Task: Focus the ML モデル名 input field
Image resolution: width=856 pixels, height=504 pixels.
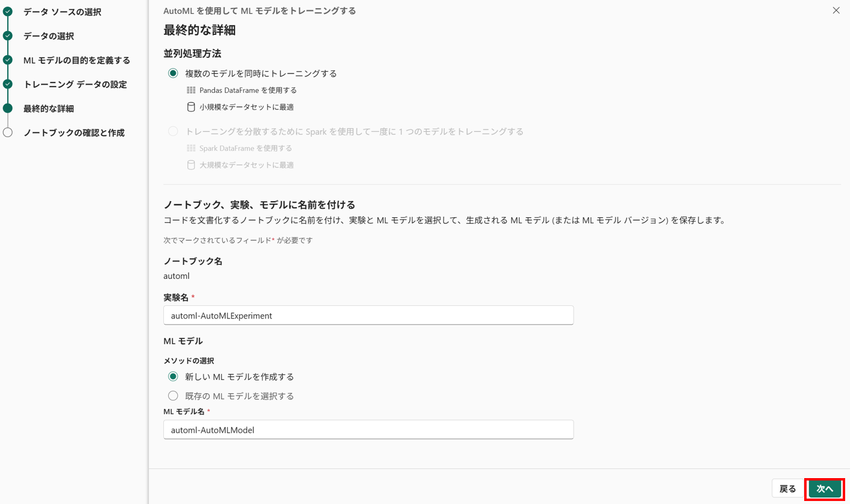Action: pyautogui.click(x=369, y=429)
